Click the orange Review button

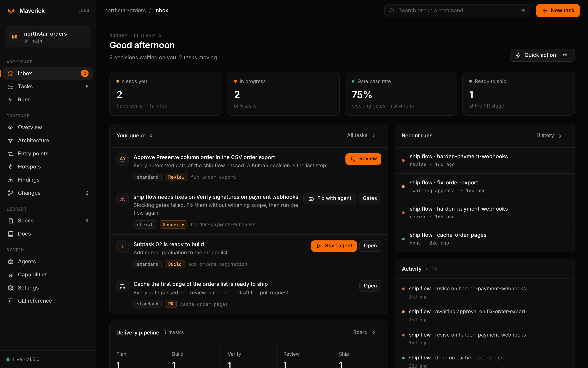(363, 159)
